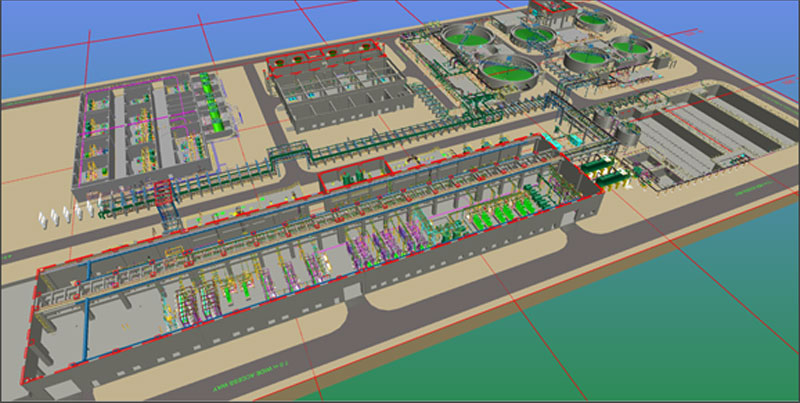The image size is (800, 403).
Task: Select the top-left circular green clarifier tank
Action: tap(463, 39)
